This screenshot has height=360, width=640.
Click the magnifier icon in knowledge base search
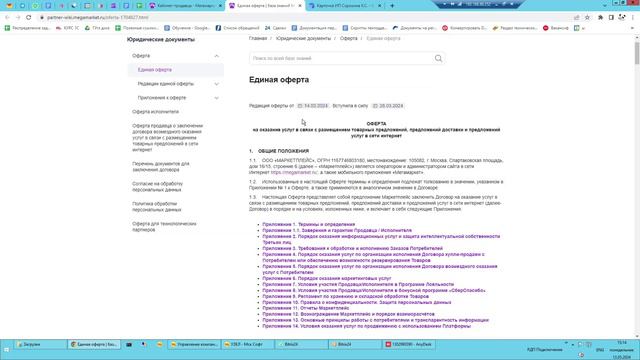[438, 58]
